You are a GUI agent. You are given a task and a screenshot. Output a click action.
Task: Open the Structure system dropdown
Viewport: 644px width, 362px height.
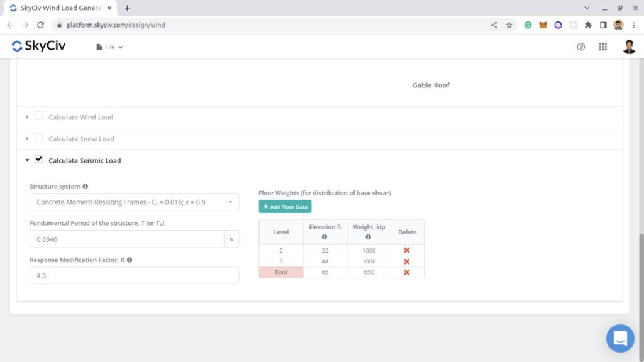(x=134, y=202)
